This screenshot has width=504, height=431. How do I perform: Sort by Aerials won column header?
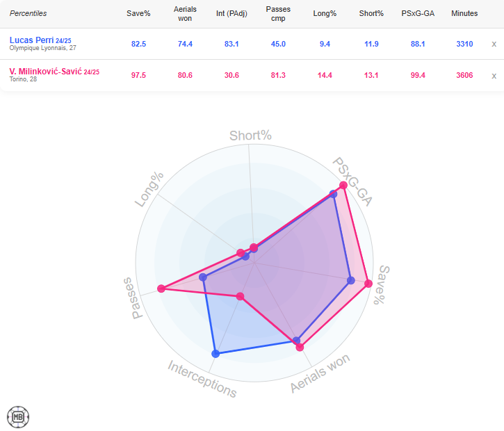pos(185,13)
